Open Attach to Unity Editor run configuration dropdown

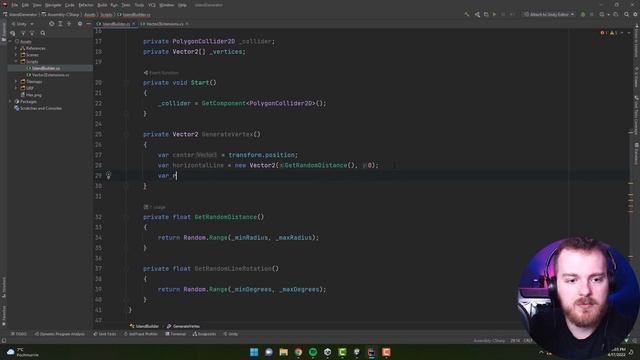549,15
